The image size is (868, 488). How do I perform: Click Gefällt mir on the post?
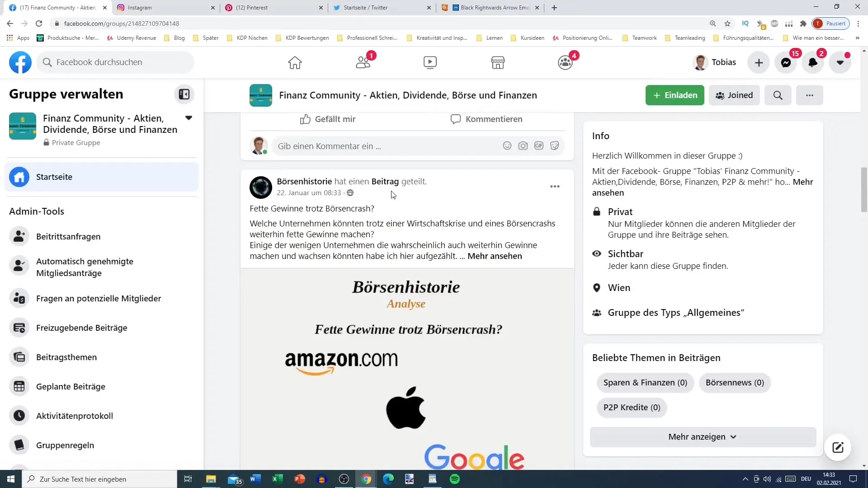pyautogui.click(x=328, y=119)
